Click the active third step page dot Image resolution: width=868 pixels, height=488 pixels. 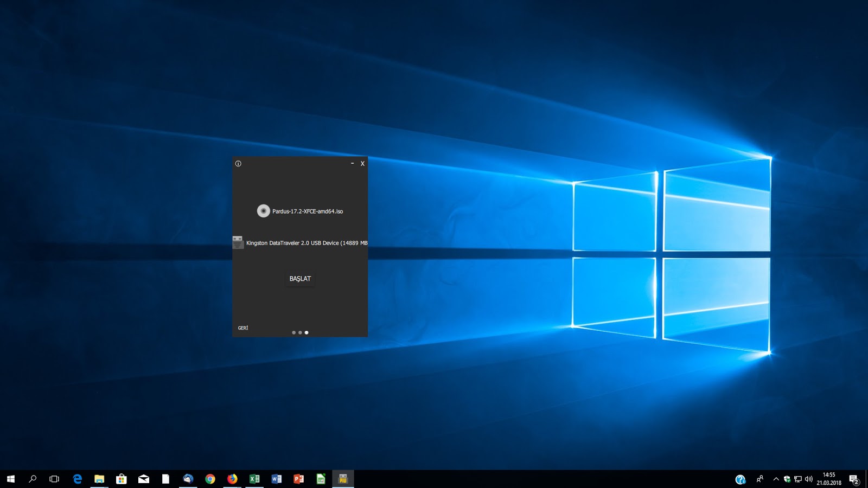point(307,332)
